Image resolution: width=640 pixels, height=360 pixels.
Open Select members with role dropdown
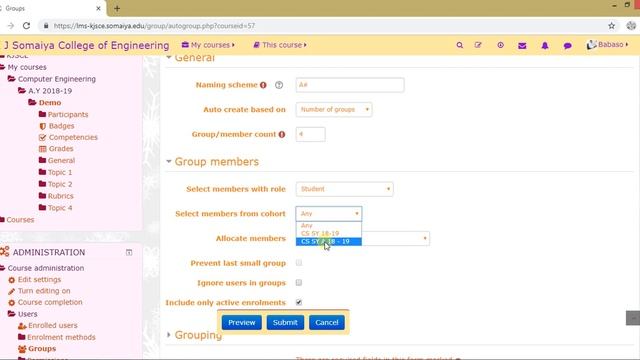[x=344, y=189]
